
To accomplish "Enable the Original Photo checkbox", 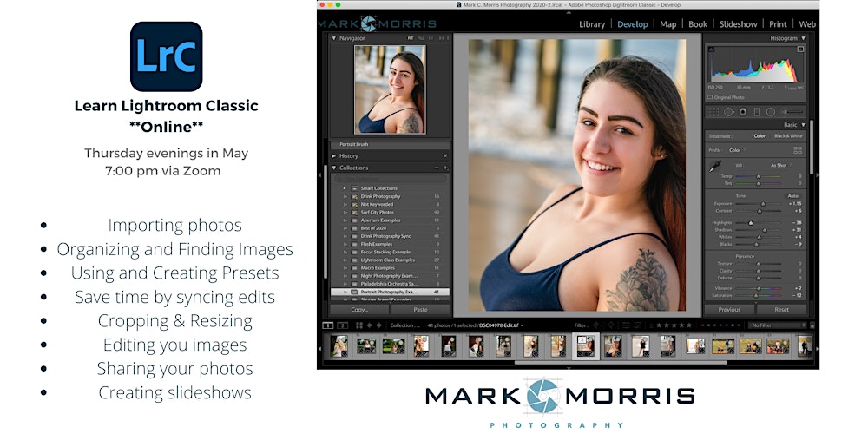I will [x=710, y=97].
